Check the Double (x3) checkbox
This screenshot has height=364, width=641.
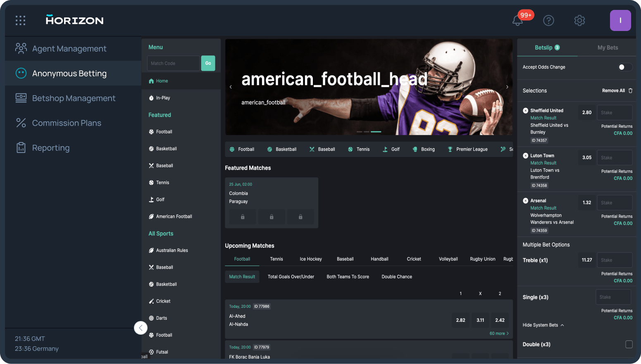click(629, 344)
